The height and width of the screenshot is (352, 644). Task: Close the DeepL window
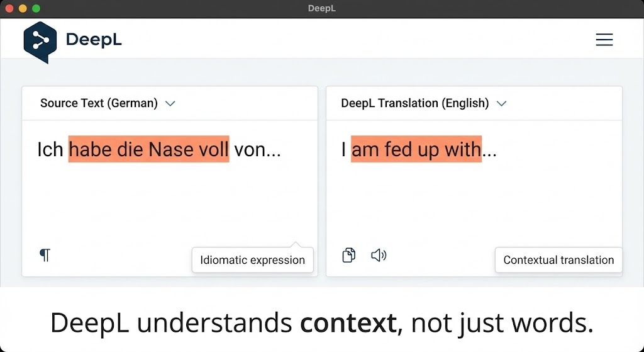[x=10, y=9]
